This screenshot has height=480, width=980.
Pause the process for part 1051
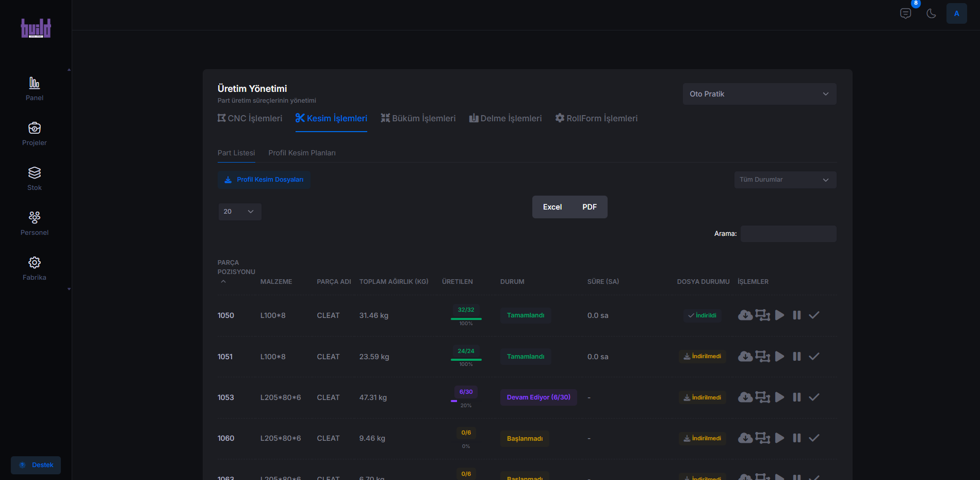point(796,356)
